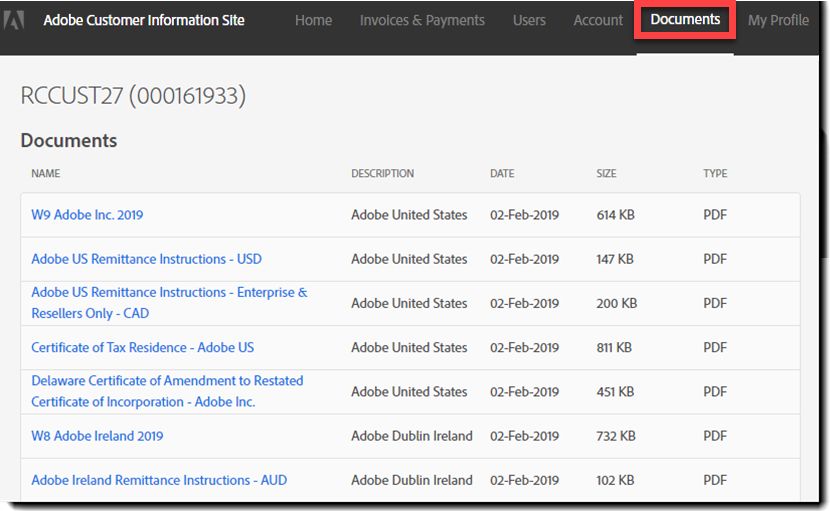Screen dimensions: 830x511
Task: Click Adobe Dublin Ireland in AUD row
Action: (411, 480)
